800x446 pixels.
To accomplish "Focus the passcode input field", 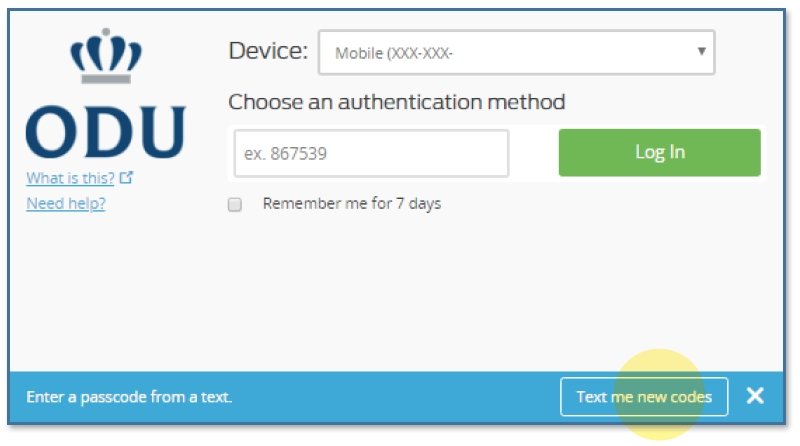I will (371, 154).
